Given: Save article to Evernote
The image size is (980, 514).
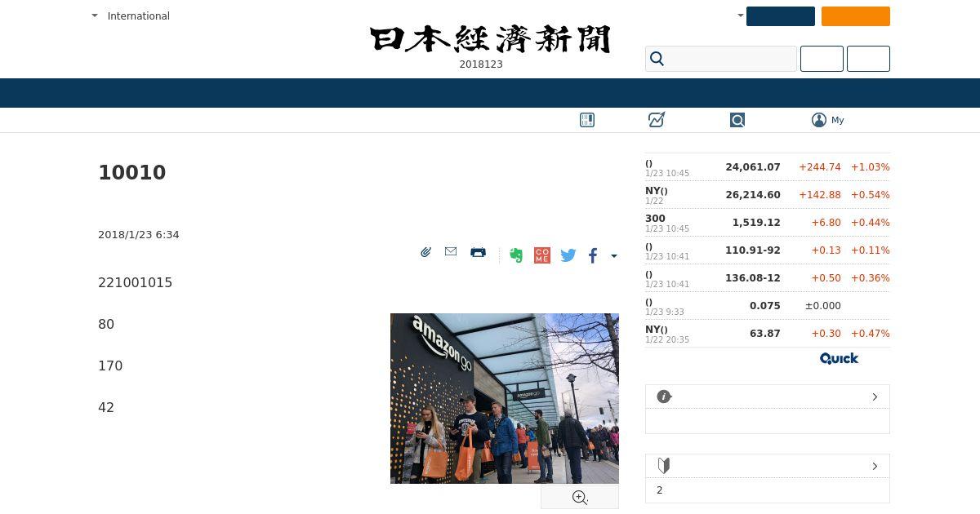Looking at the screenshot, I should 515,255.
